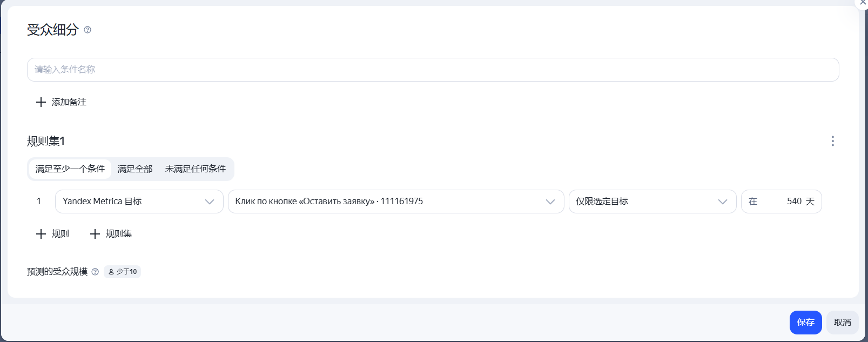Click the plus 规则 add rule button

click(x=52, y=234)
